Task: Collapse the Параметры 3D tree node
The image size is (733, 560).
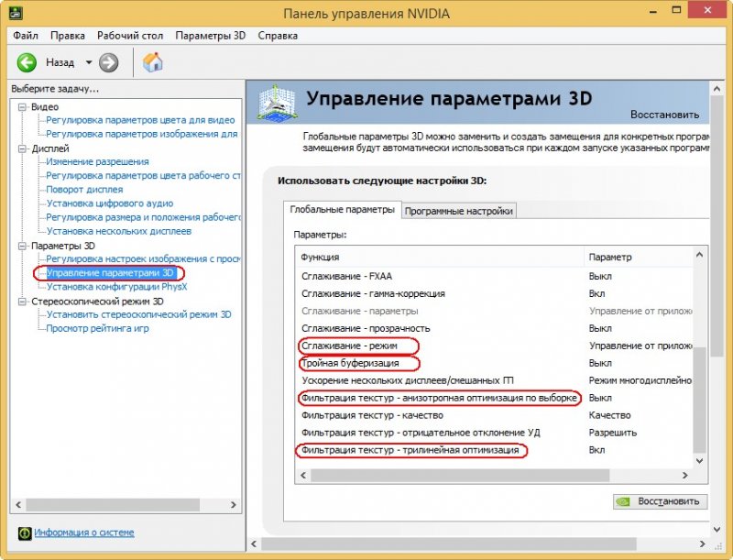Action: (x=22, y=246)
